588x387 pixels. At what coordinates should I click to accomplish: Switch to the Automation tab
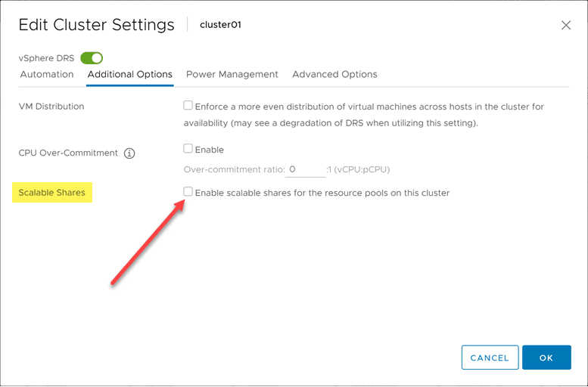click(x=47, y=74)
